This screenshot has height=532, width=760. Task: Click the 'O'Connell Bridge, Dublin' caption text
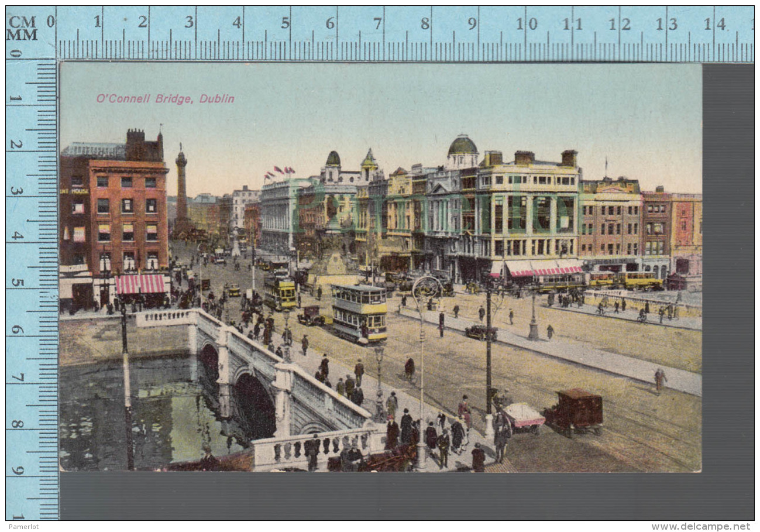pyautogui.click(x=166, y=98)
